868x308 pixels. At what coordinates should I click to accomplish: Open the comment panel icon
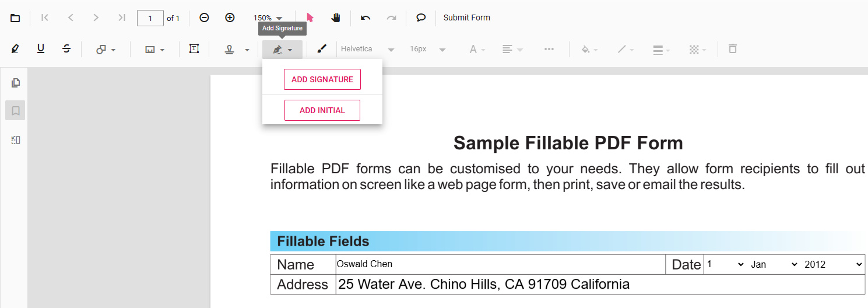(421, 18)
